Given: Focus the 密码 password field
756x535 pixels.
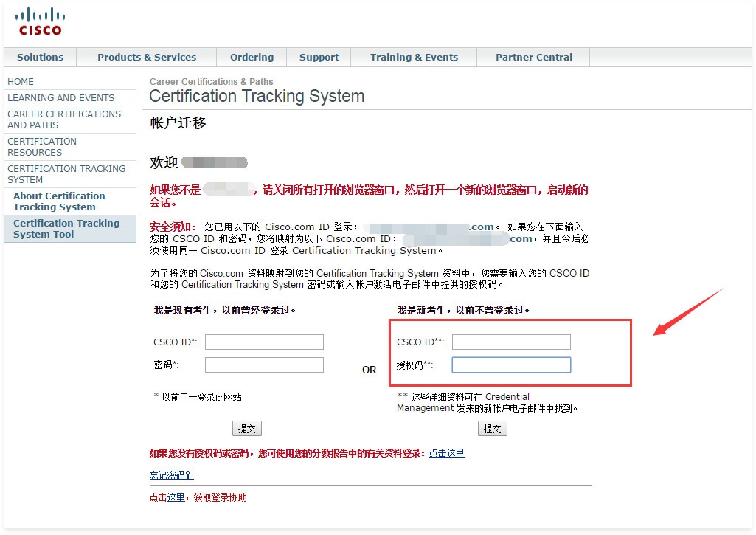Looking at the screenshot, I should click(264, 365).
